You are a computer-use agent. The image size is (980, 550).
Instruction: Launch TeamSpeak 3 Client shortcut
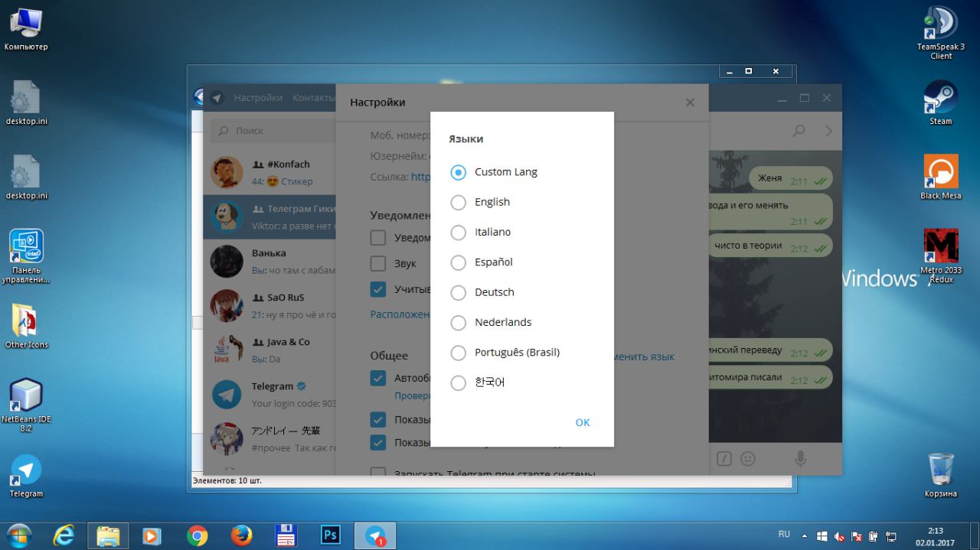coord(941,33)
